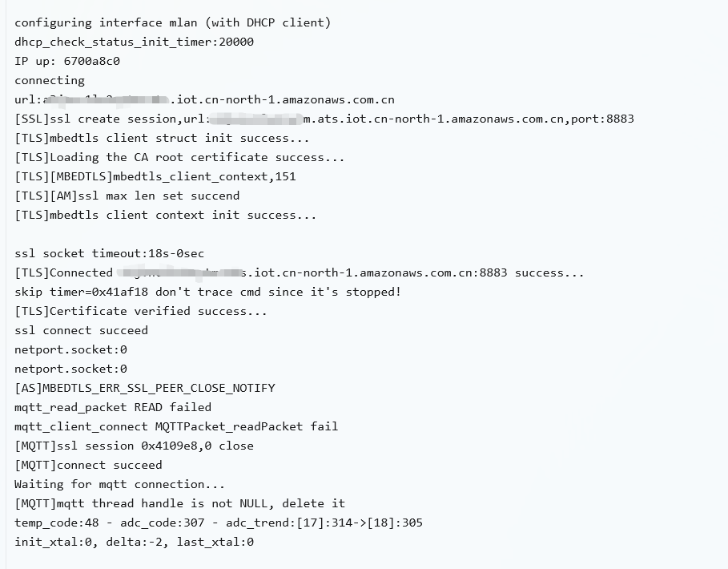Click the 'init_xtal:0, delta:-2' line
The image size is (728, 569).
[135, 542]
